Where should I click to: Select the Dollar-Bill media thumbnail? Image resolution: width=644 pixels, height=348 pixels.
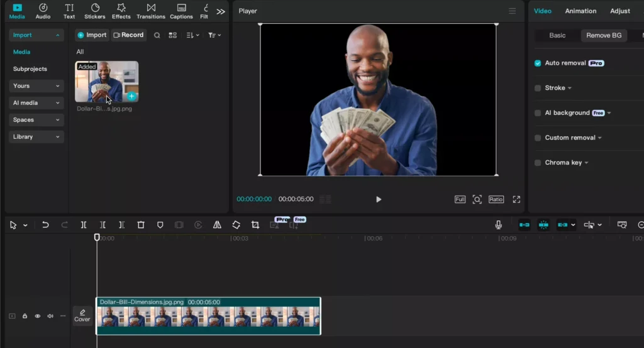[106, 81]
